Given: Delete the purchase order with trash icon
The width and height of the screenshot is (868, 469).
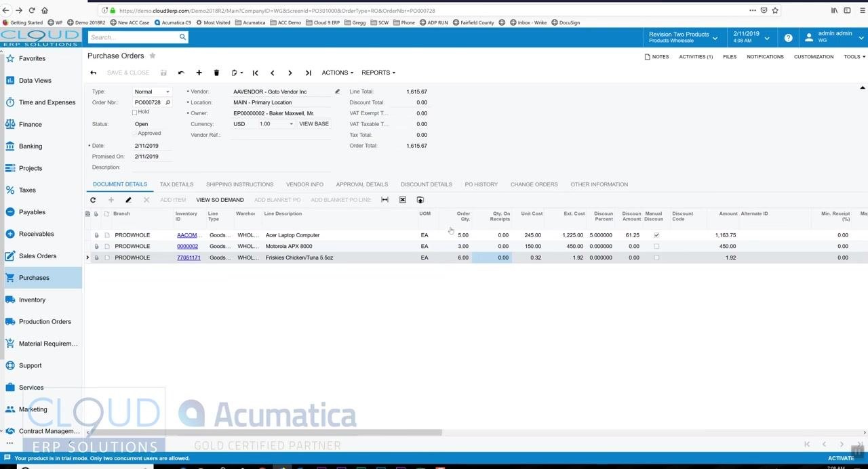Looking at the screenshot, I should (216, 73).
